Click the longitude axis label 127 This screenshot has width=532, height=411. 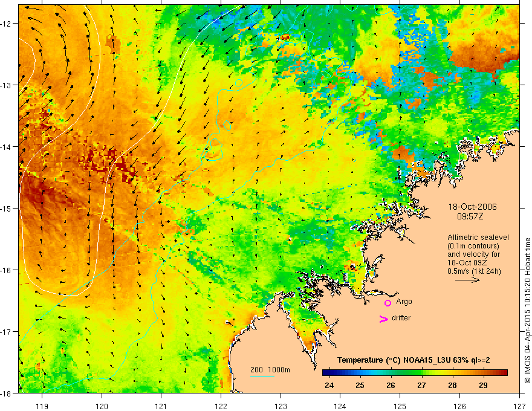(x=519, y=406)
